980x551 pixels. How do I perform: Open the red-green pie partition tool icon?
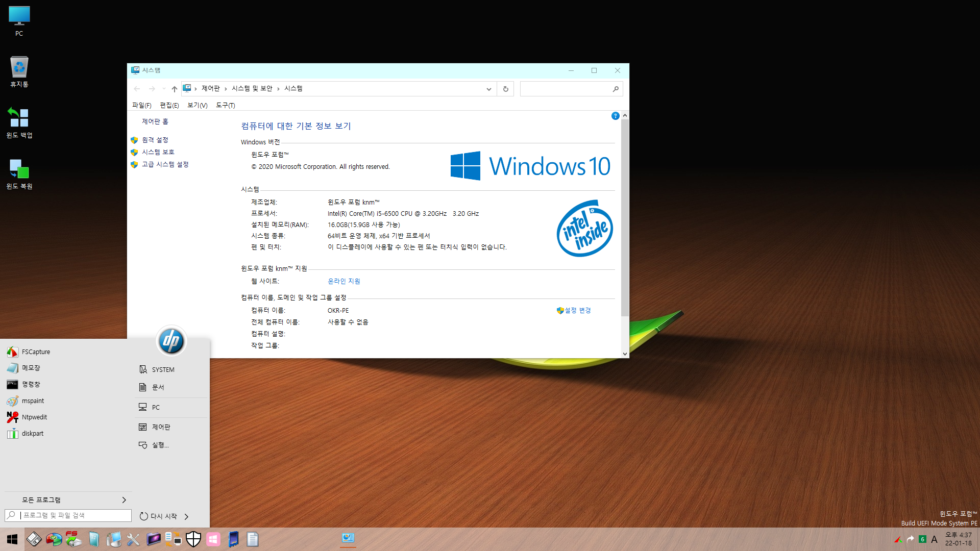pyautogui.click(x=54, y=539)
